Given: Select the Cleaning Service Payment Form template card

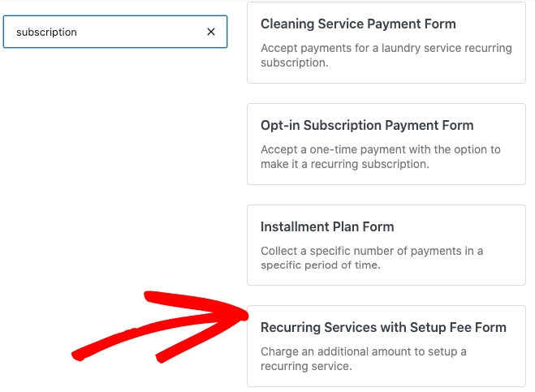Looking at the screenshot, I should pyautogui.click(x=386, y=42).
